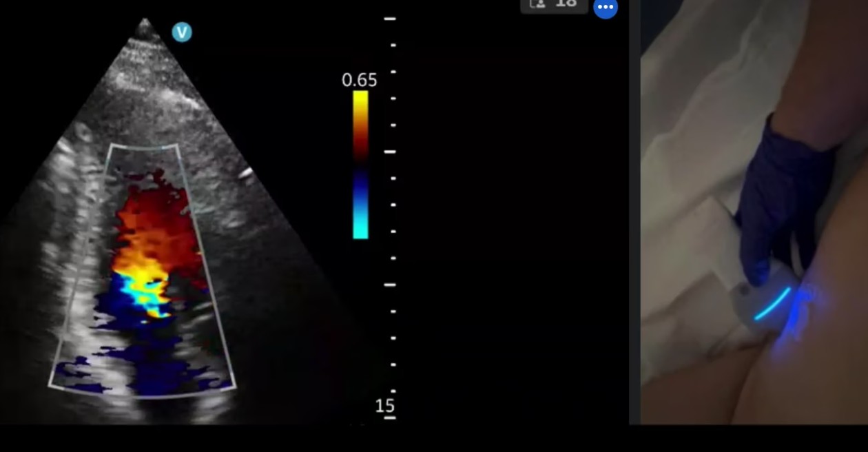This screenshot has width=868, height=452.
Task: Pick the yellow top of the velocity scale
Action: (360, 100)
